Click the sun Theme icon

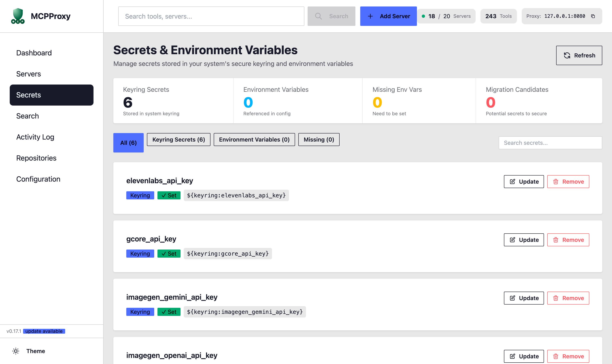16,351
